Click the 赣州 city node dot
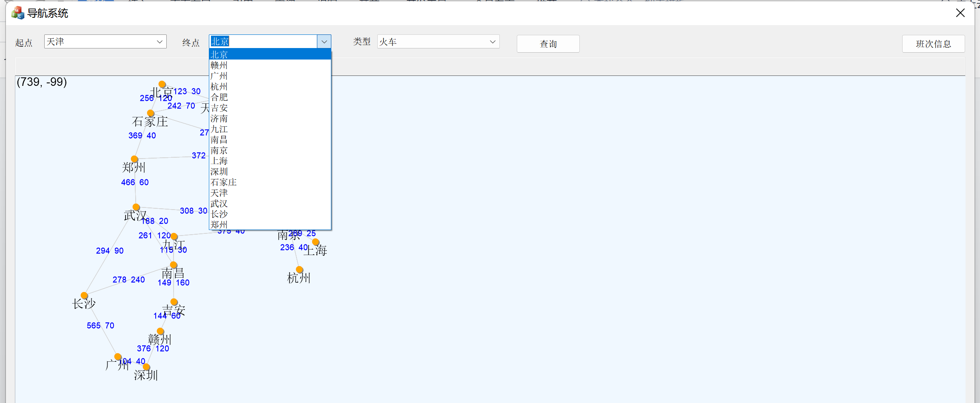 pyautogui.click(x=160, y=331)
